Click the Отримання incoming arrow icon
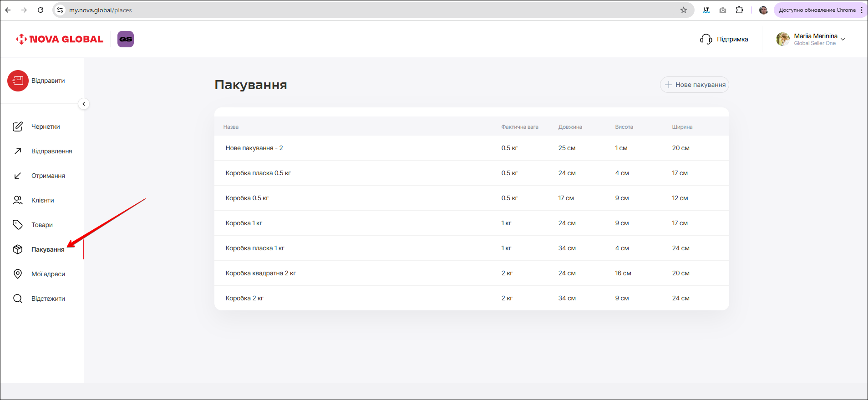This screenshot has width=868, height=400. 18,176
